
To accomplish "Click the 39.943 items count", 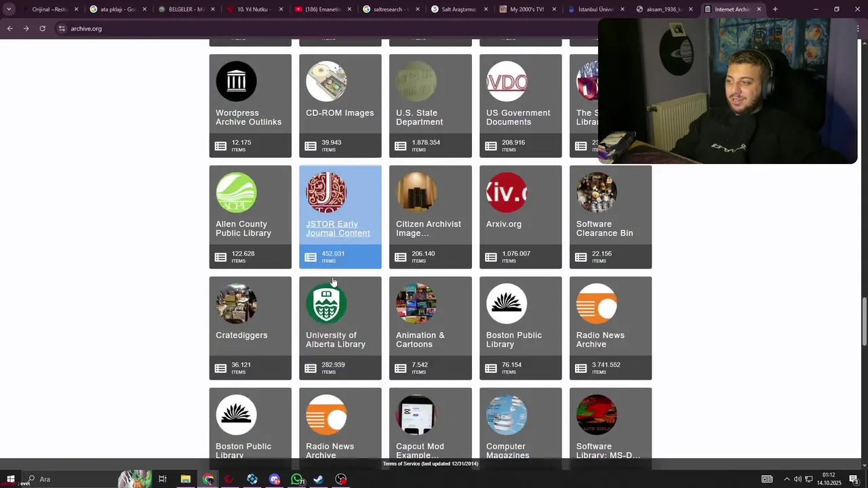I will (332, 142).
